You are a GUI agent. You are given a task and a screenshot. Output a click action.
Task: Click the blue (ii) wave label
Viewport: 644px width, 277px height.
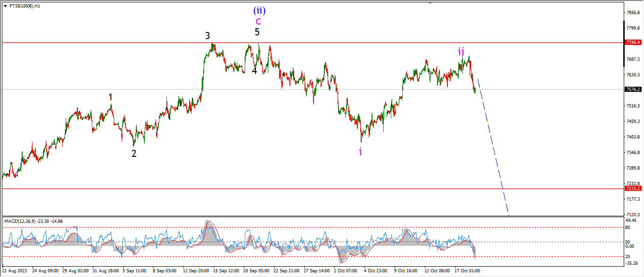262,10
